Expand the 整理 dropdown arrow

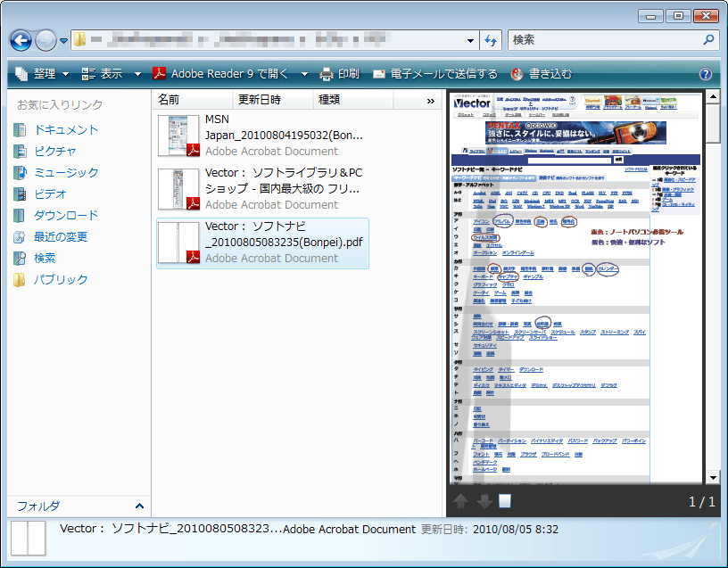65,74
